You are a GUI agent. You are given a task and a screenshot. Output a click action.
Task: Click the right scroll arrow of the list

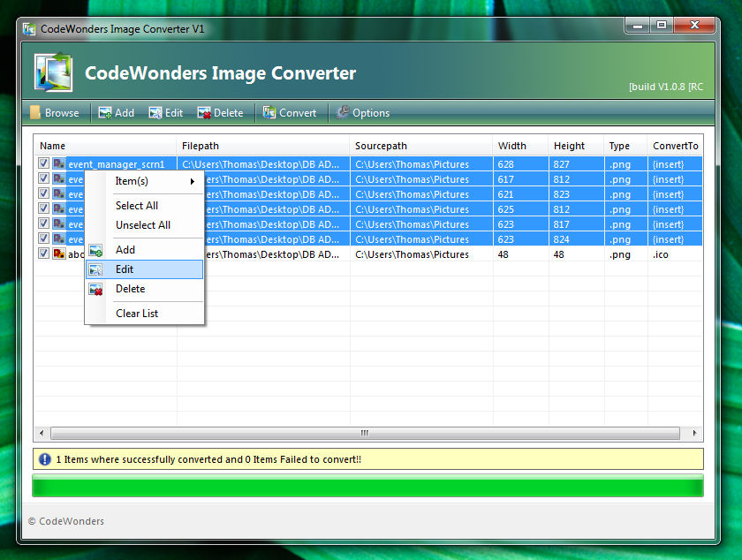(x=697, y=433)
